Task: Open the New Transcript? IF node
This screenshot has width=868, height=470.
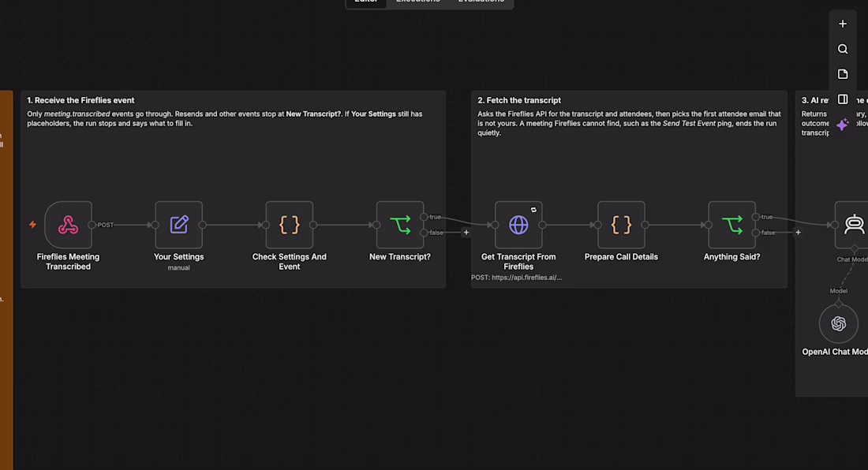Action: coord(400,225)
